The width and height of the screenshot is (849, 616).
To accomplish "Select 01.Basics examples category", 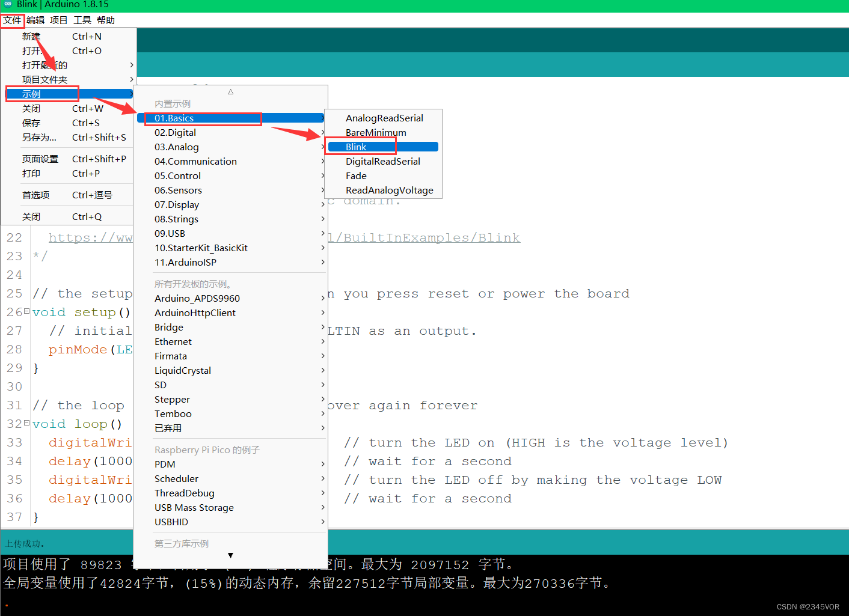I will pyautogui.click(x=231, y=118).
